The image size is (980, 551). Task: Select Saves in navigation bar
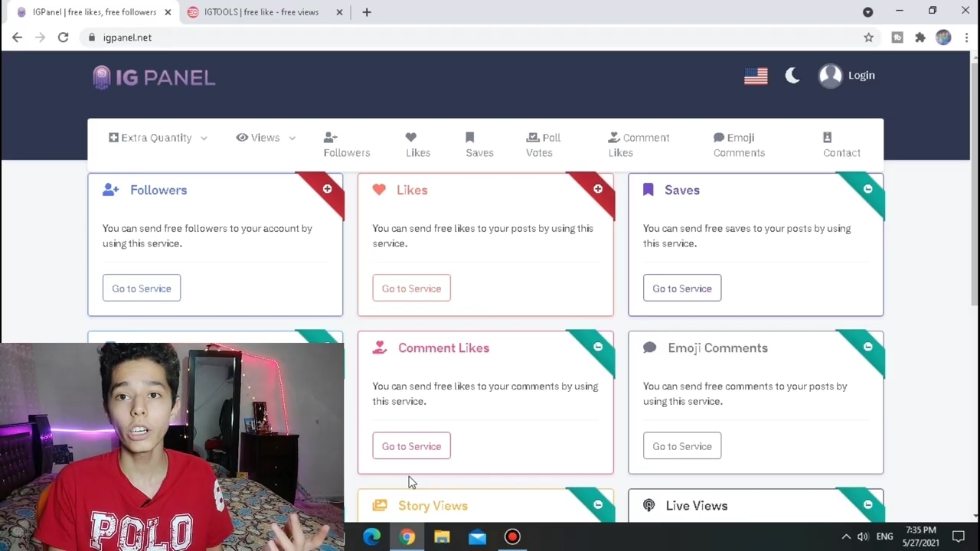pos(479,145)
